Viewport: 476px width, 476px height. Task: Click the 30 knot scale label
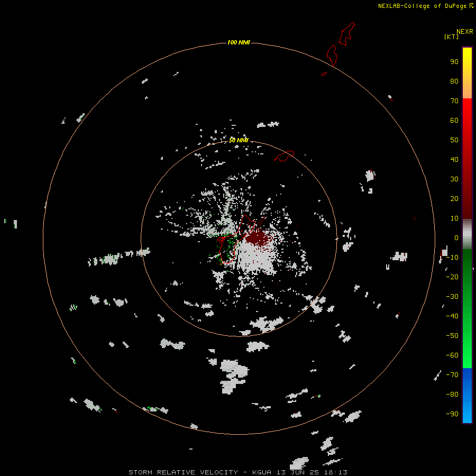click(x=454, y=179)
